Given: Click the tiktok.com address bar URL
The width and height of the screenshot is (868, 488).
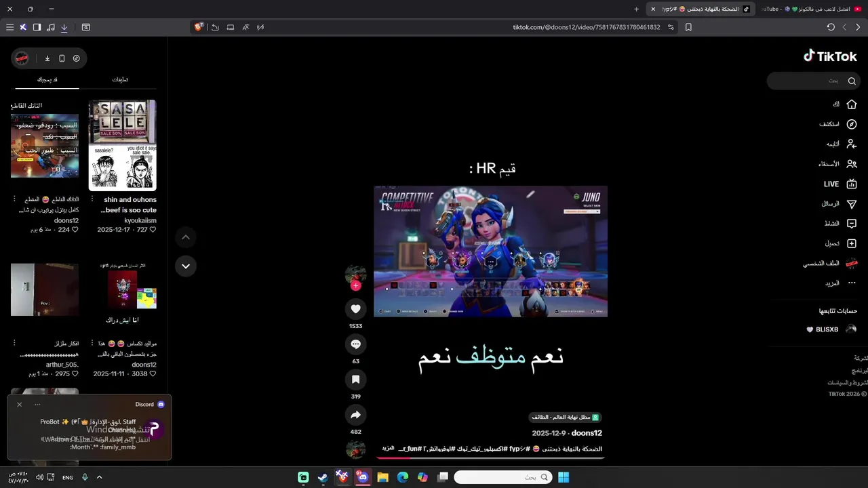Looking at the screenshot, I should pyautogui.click(x=586, y=27).
